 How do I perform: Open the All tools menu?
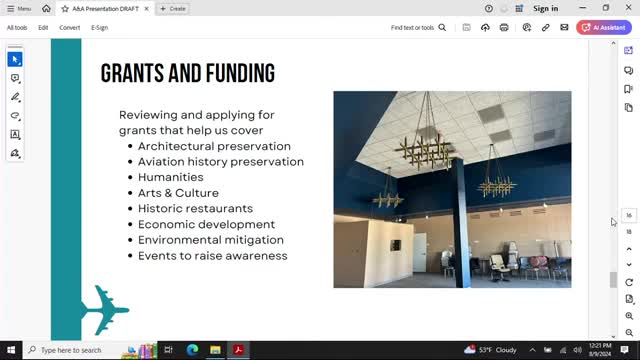coord(17,28)
